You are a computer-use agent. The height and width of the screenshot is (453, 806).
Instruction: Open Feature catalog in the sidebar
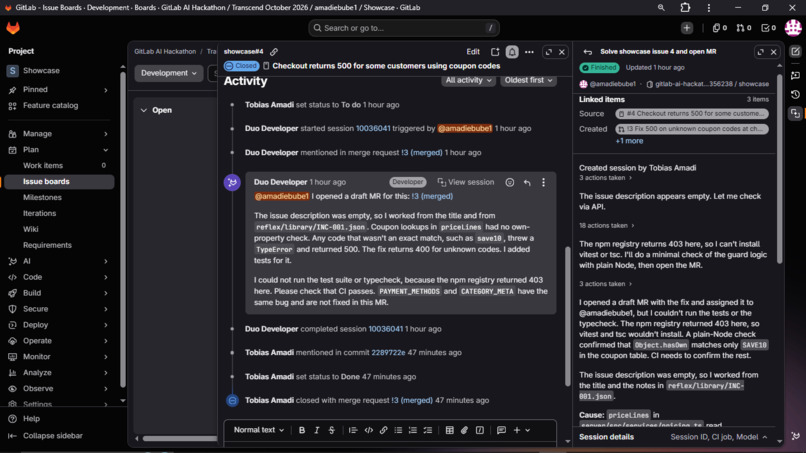point(59,105)
